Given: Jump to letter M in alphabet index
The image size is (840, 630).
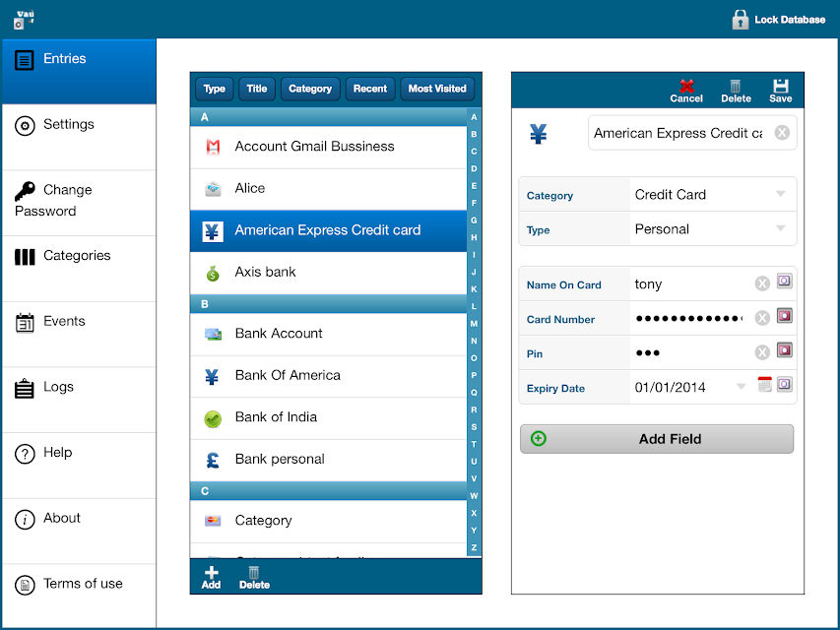Looking at the screenshot, I should pos(474,324).
